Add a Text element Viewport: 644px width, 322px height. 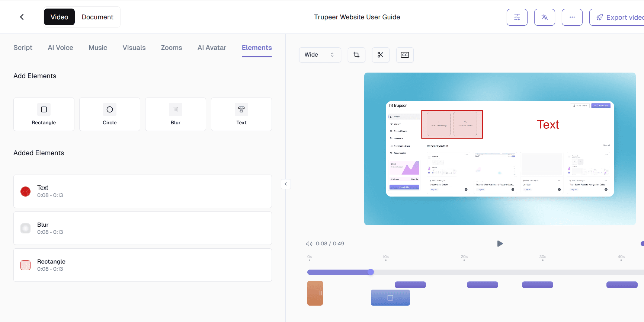241,114
